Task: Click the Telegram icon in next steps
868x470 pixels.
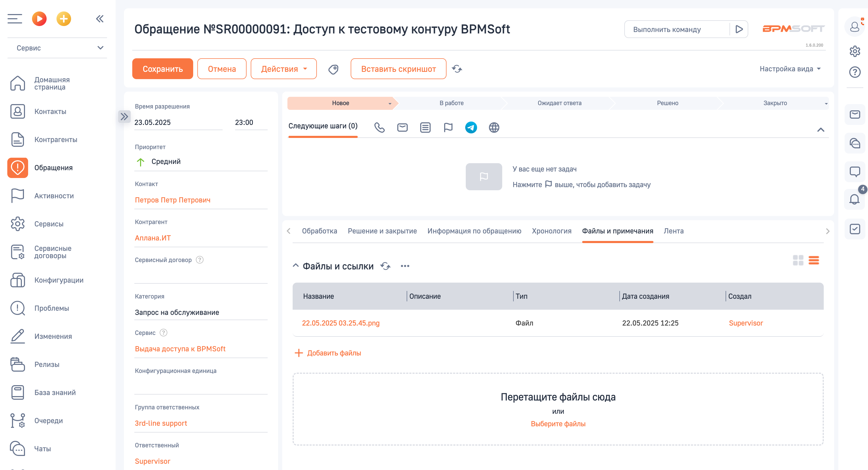Action: (471, 127)
